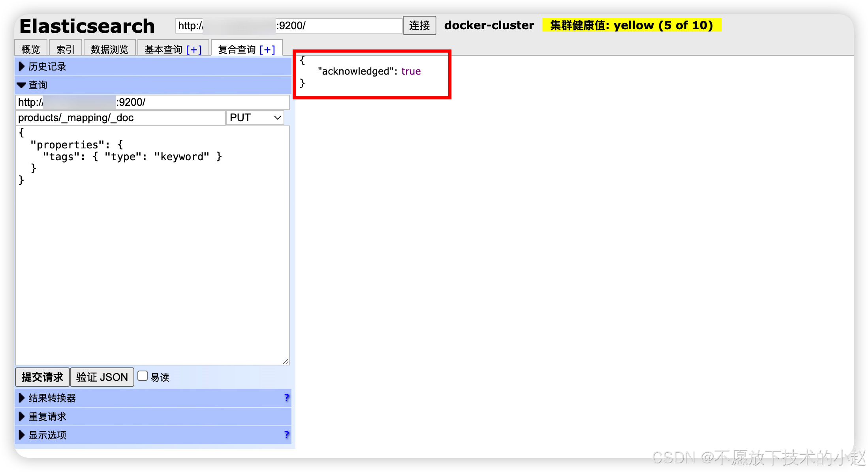
Task: Switch to the 索引 tab
Action: point(65,49)
